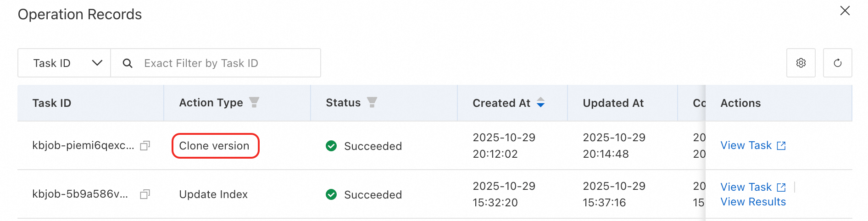The image size is (868, 221).
Task: Open the Status column filter icon
Action: coord(372,102)
